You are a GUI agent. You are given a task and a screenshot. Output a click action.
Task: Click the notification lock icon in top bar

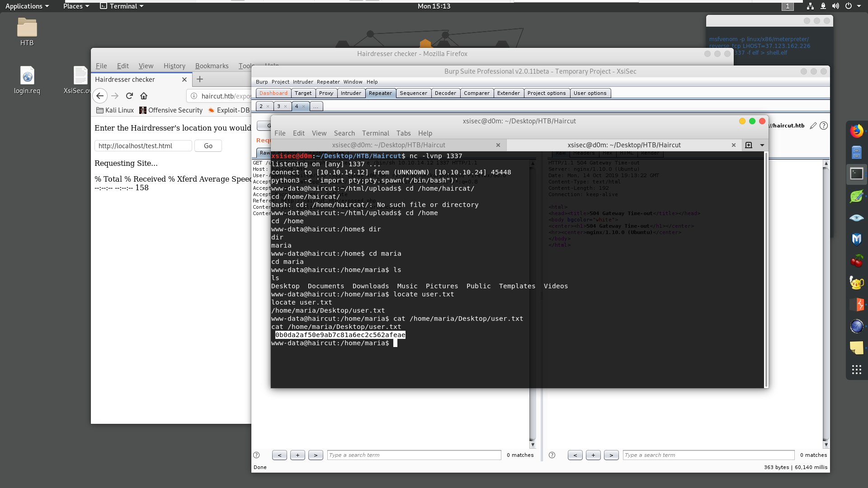point(823,6)
